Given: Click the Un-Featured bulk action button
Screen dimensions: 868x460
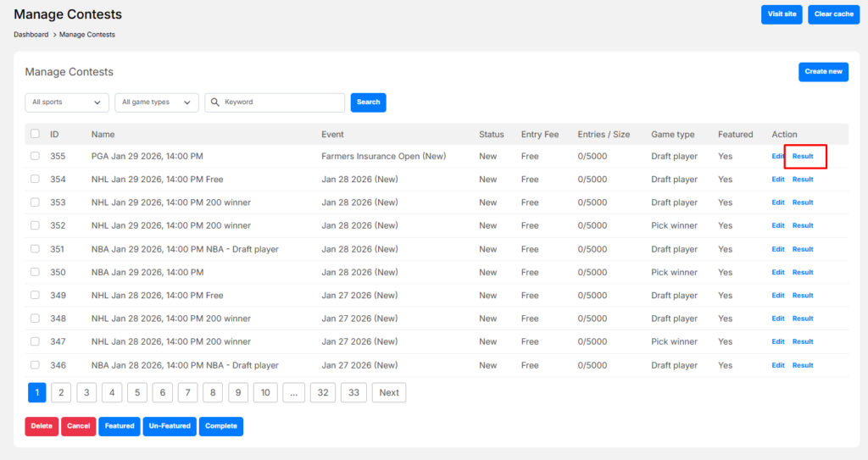Looking at the screenshot, I should click(x=170, y=426).
